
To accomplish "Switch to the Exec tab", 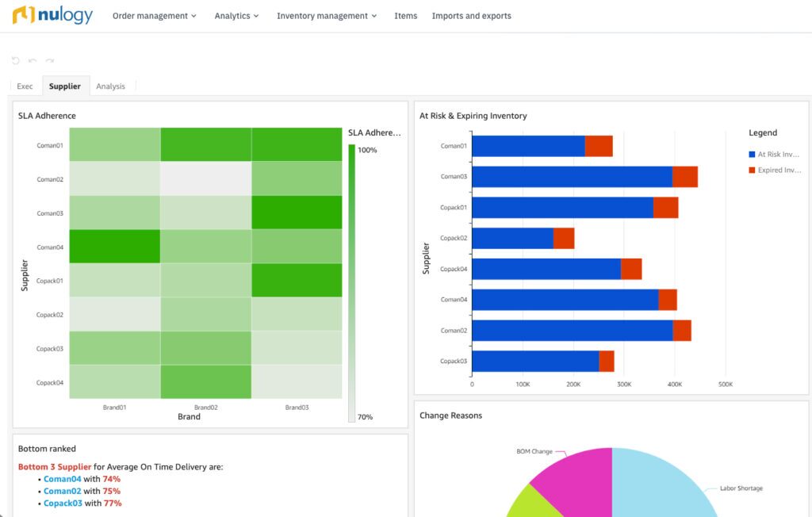I will (x=25, y=86).
